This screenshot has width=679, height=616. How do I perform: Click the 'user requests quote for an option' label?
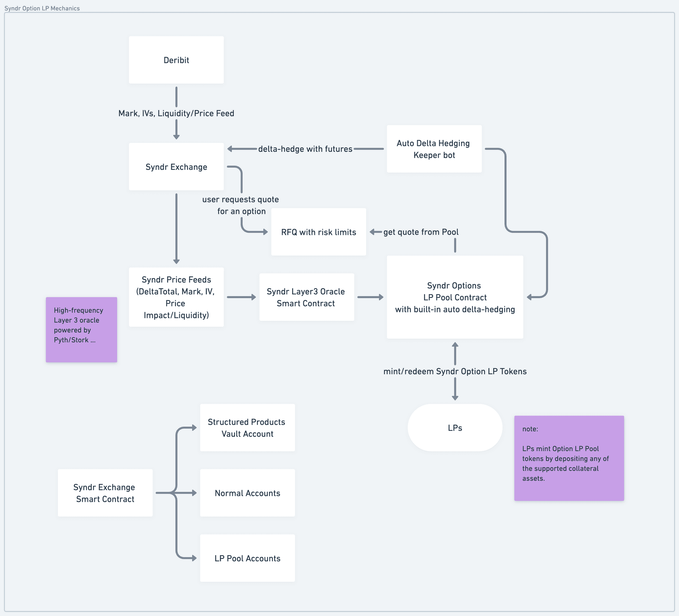click(241, 205)
